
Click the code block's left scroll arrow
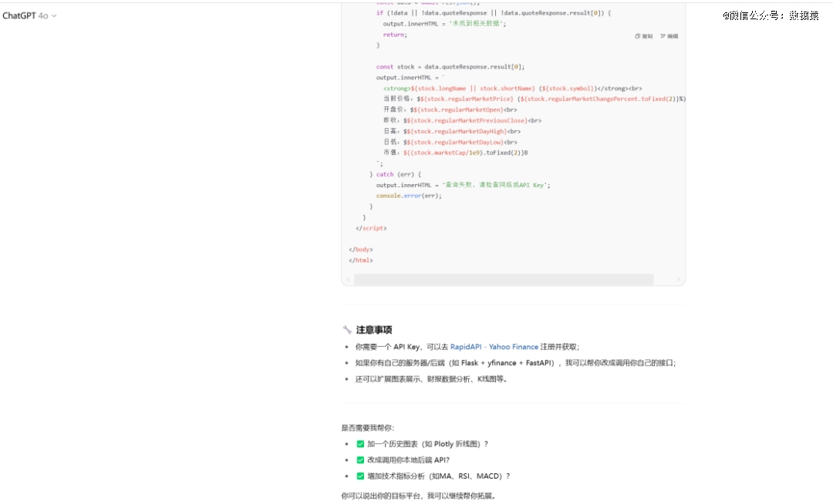348,280
